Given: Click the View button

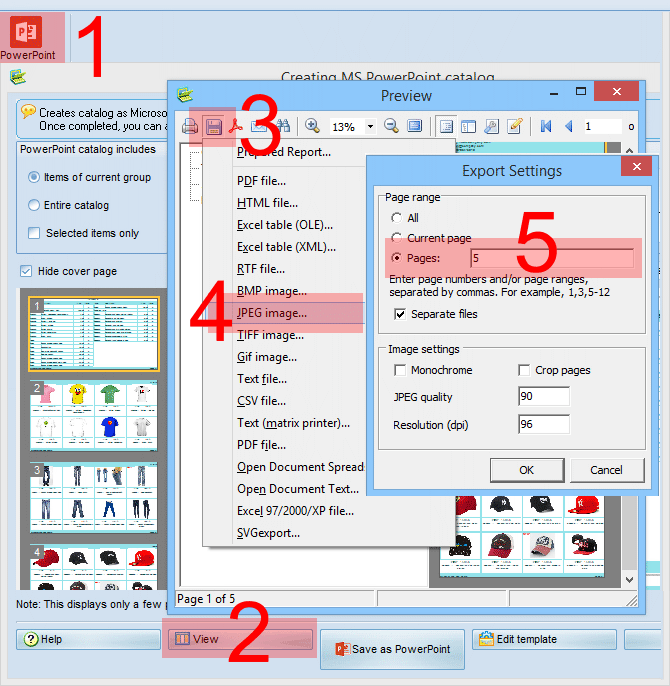Looking at the screenshot, I should point(240,639).
